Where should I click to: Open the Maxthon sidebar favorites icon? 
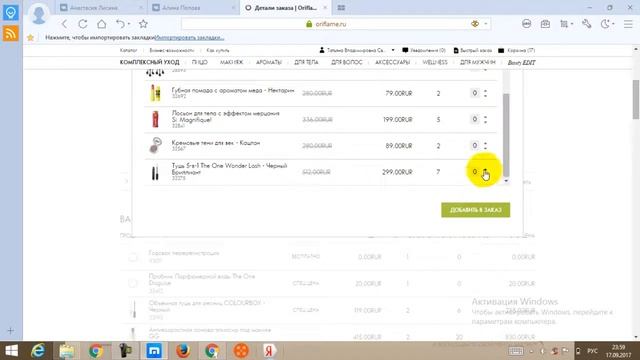click(x=11, y=13)
